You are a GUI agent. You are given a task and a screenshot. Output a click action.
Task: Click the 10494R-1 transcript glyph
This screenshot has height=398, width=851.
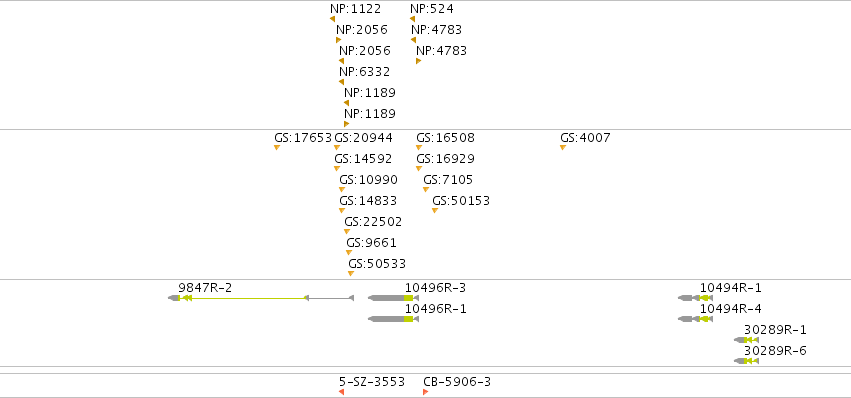pos(695,298)
